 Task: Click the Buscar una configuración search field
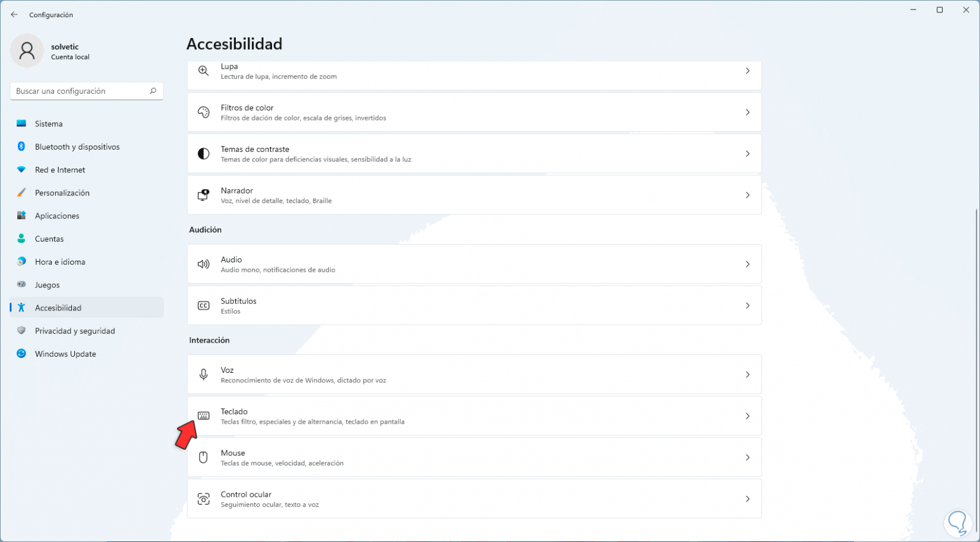pos(87,91)
